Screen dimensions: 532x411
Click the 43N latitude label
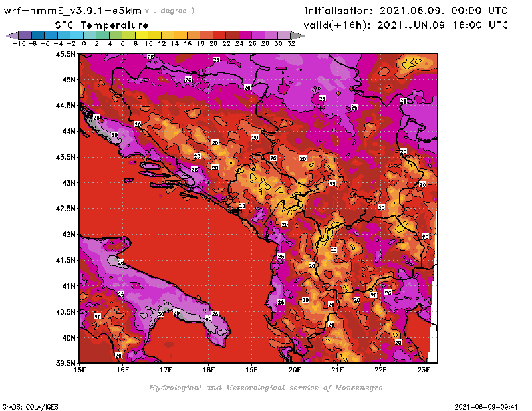click(68, 183)
